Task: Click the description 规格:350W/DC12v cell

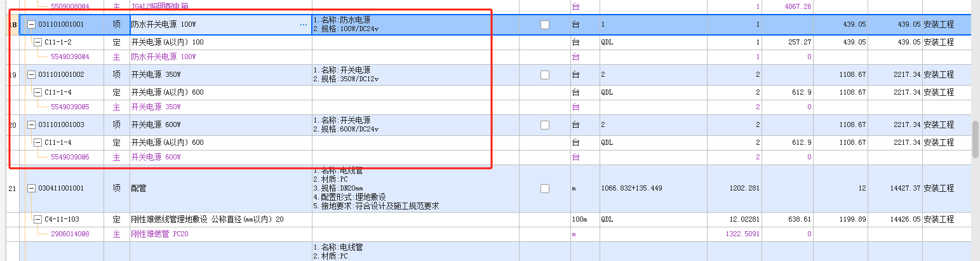Action: pos(415,75)
